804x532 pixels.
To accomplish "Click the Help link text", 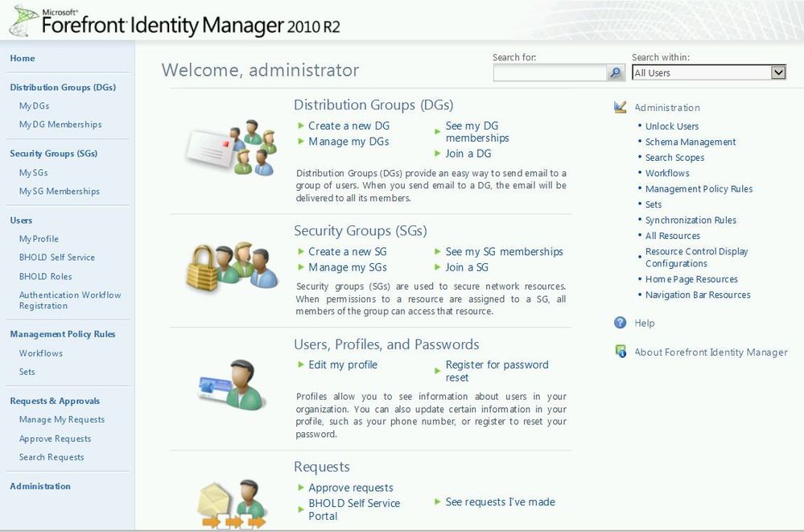I will 645,323.
